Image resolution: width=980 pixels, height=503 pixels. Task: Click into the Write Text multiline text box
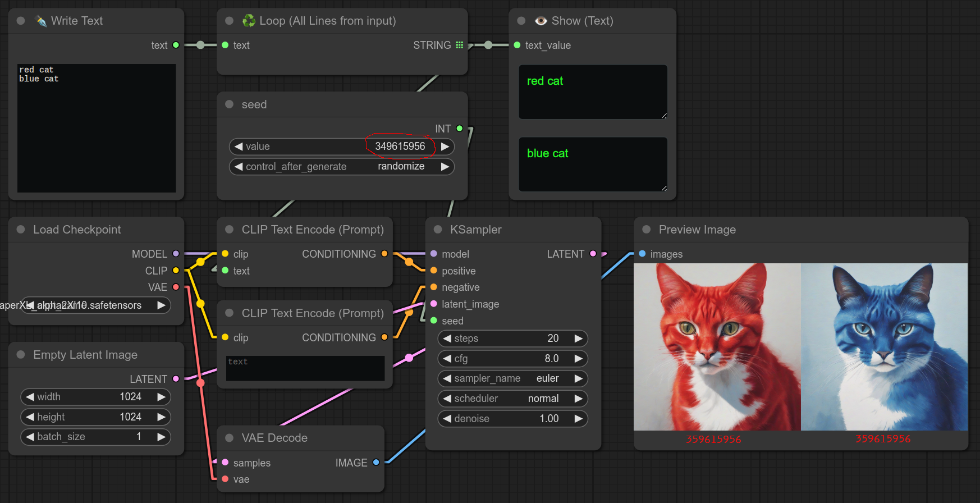[97, 128]
